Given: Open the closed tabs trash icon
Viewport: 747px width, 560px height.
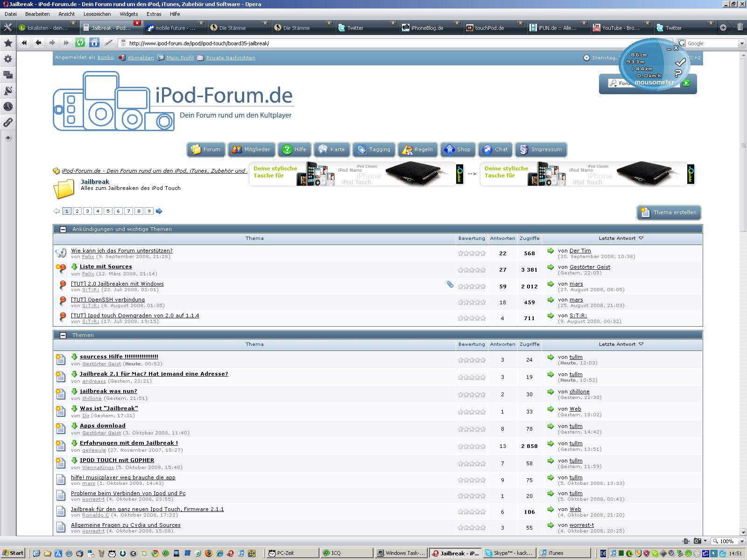Looking at the screenshot, I should 740,27.
